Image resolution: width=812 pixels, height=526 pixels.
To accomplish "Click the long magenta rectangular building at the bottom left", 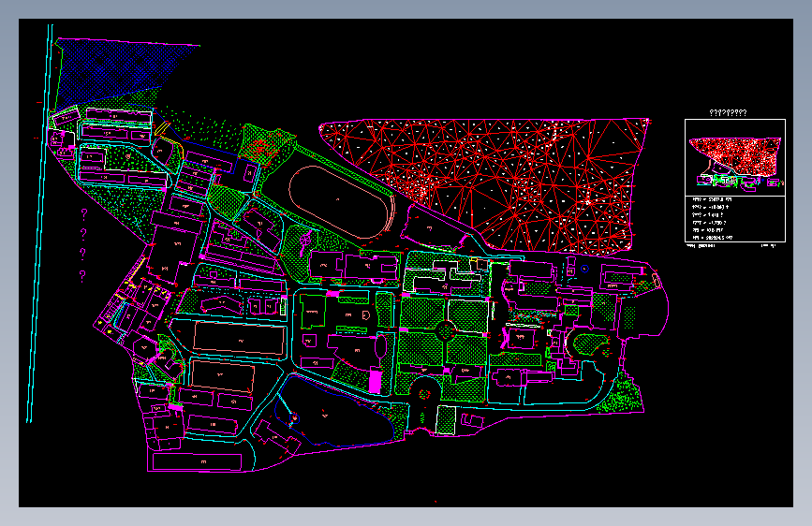I will pos(198,461).
